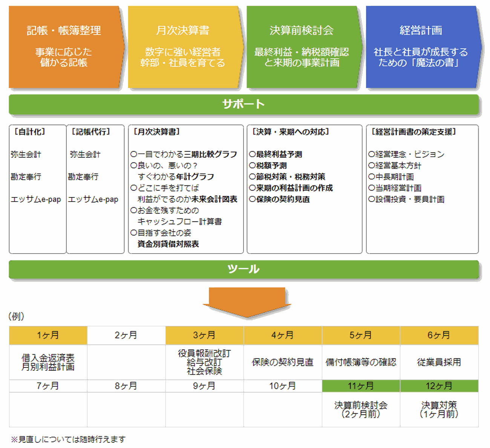Select the ［自計化］ heading

coord(30,132)
